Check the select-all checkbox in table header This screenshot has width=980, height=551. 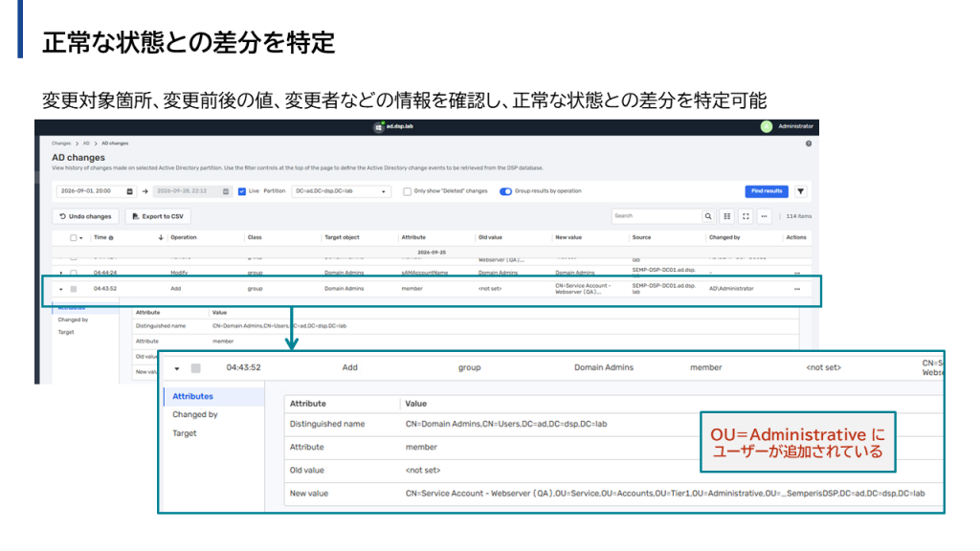pyautogui.click(x=73, y=238)
